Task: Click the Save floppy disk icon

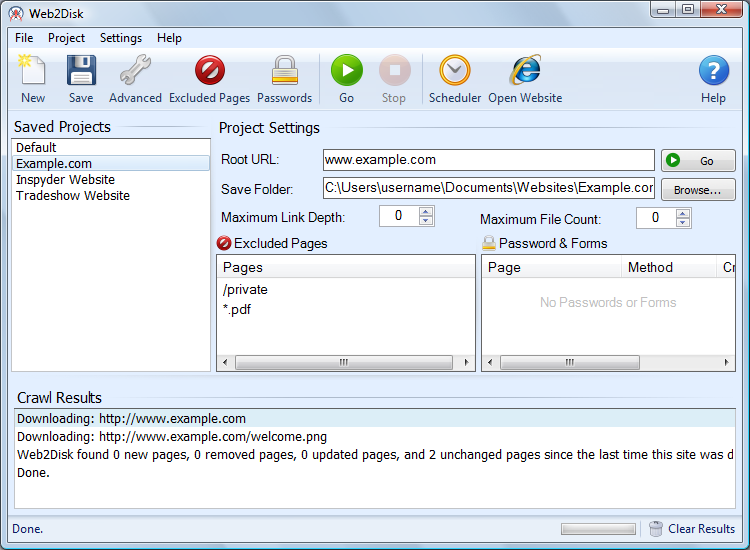Action: pos(81,70)
